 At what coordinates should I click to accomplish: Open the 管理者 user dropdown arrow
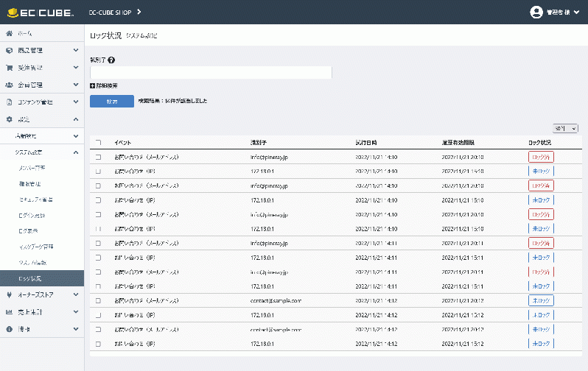pos(576,13)
